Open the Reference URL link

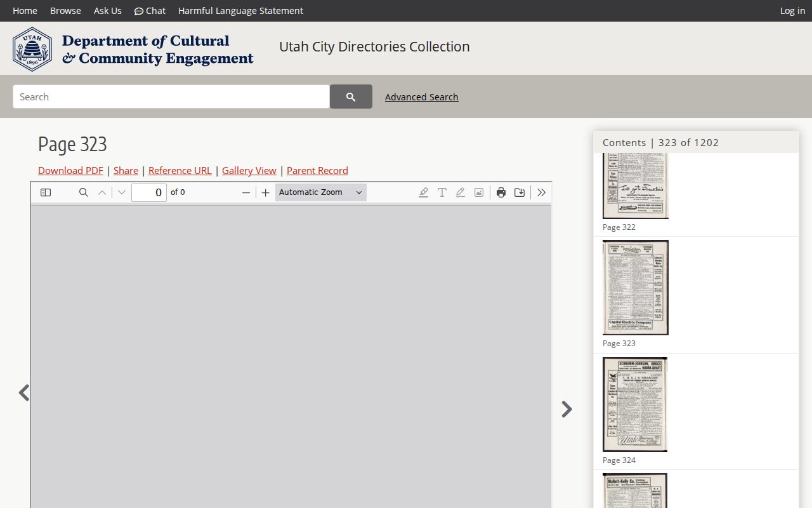pyautogui.click(x=180, y=170)
